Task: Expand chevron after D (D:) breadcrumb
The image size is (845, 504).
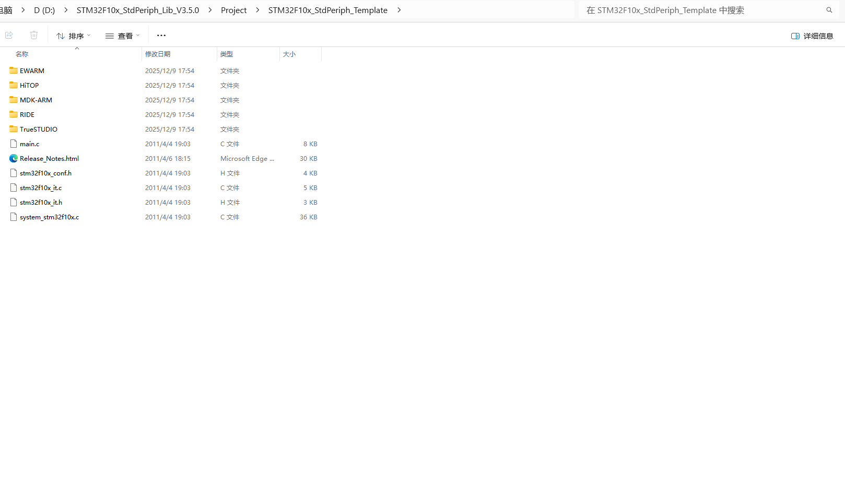Action: 66,10
